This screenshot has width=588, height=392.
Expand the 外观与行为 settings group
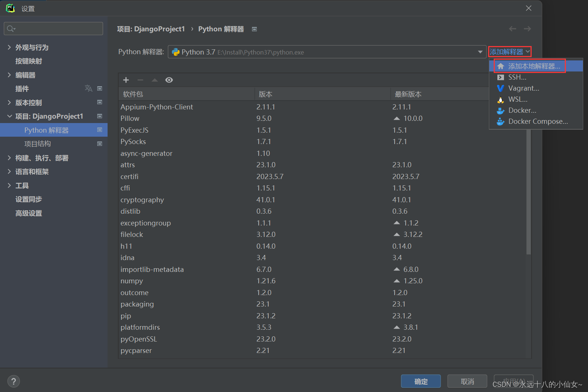pos(9,47)
